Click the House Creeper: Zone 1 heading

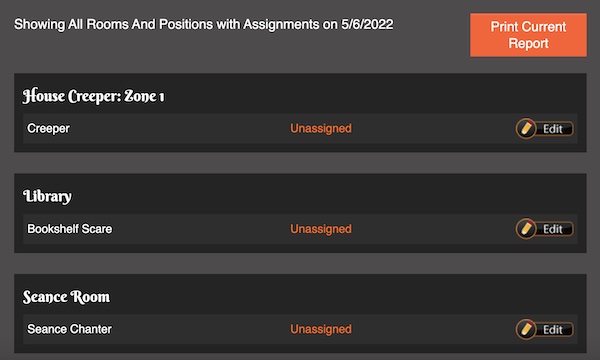(x=93, y=96)
